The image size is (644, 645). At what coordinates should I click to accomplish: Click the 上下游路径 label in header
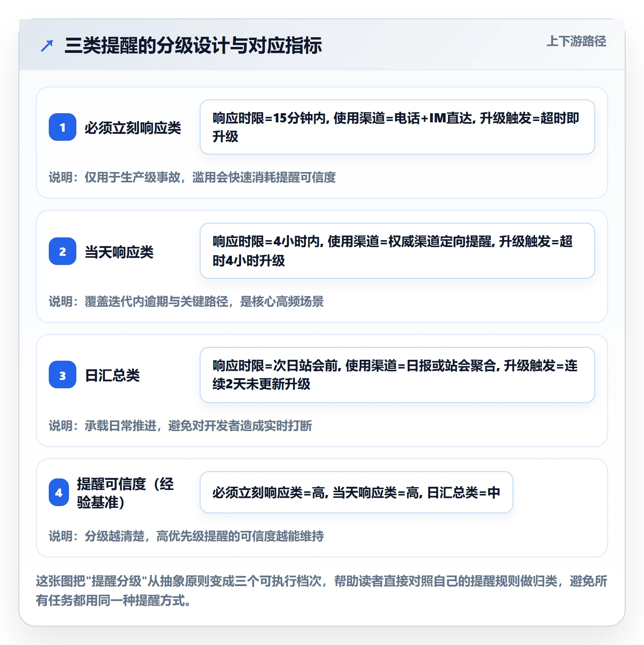point(576,41)
